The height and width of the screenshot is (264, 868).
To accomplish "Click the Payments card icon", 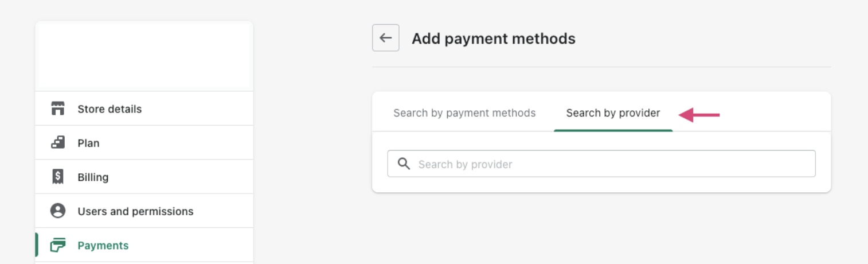I will tap(57, 245).
